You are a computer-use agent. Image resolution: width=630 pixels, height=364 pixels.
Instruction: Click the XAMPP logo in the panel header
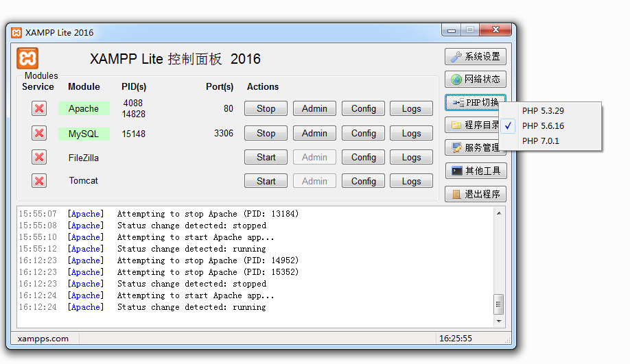(27, 58)
